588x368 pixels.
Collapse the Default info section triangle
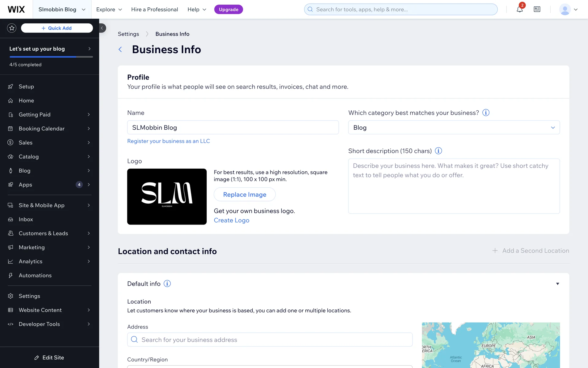tap(557, 284)
